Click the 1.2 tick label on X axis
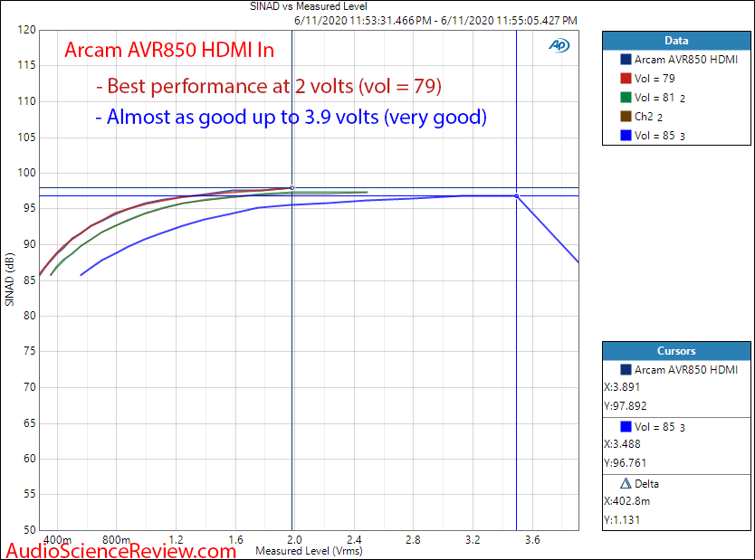The width and height of the screenshot is (755, 560). pyautogui.click(x=176, y=540)
